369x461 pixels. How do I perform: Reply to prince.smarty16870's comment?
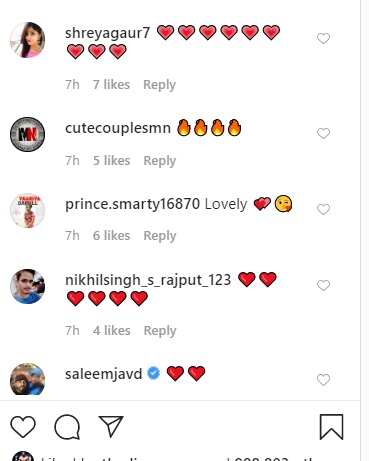[x=160, y=236]
